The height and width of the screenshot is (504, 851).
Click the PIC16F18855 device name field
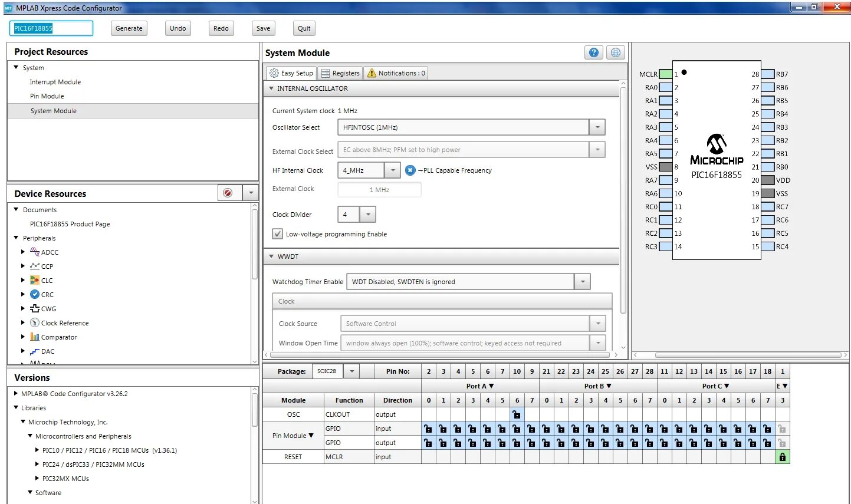pyautogui.click(x=51, y=28)
